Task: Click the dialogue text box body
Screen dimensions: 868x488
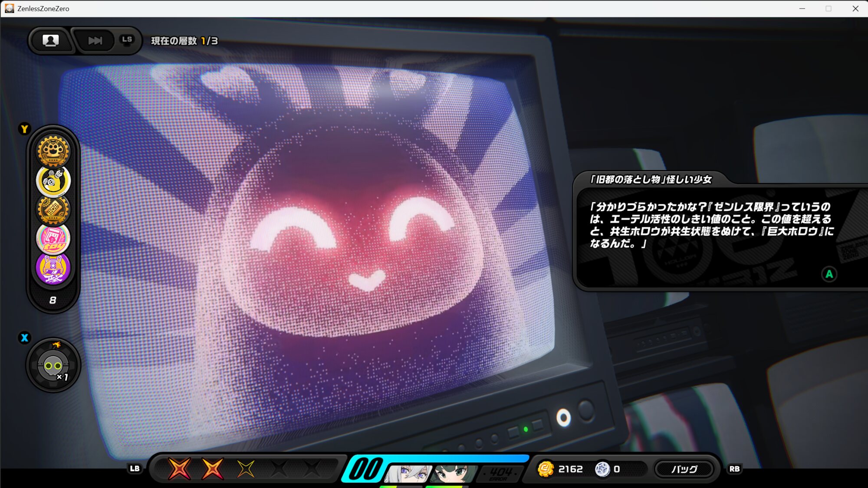Action: [721, 238]
